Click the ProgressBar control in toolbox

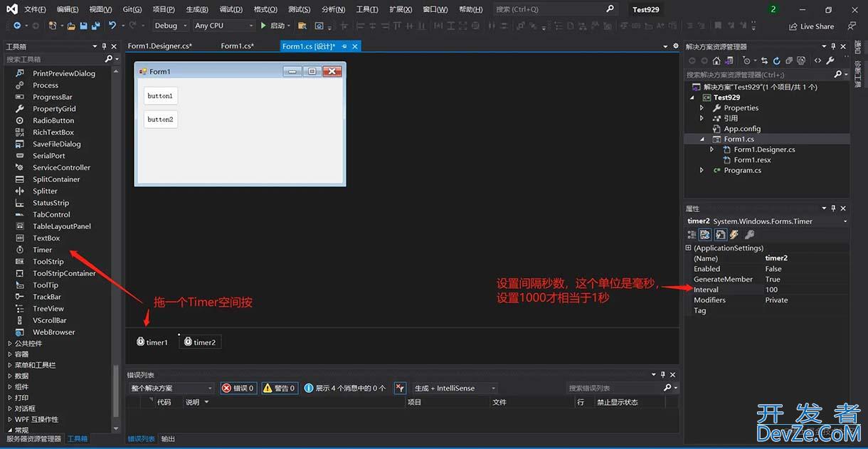coord(53,97)
